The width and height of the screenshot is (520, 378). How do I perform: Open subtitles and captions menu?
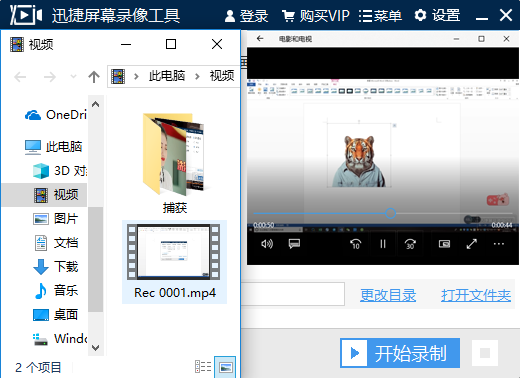(x=294, y=244)
